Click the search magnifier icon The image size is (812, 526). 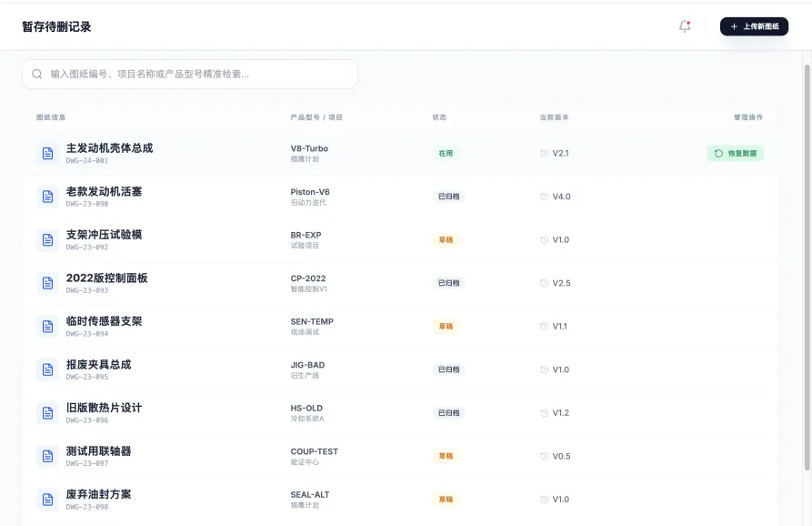pos(36,74)
